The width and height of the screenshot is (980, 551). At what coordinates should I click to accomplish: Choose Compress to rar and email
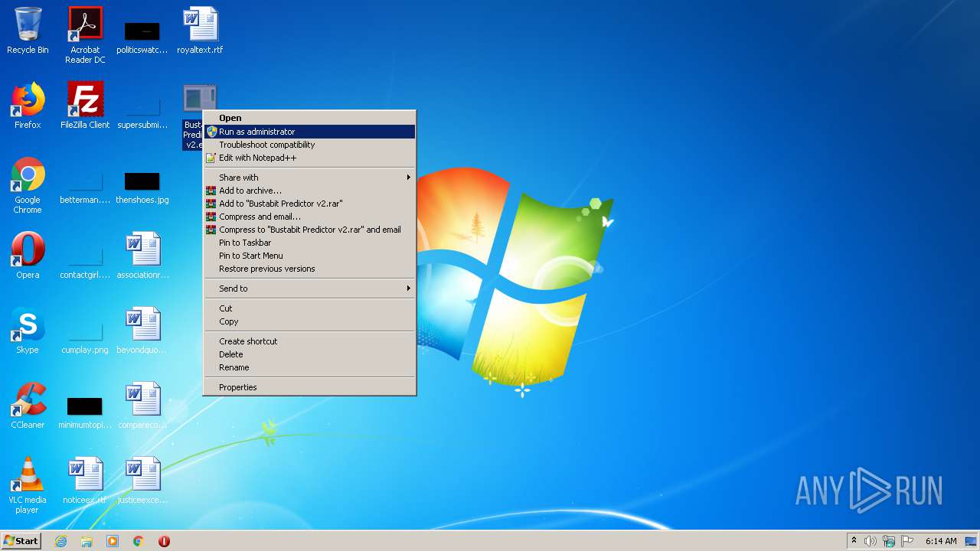[x=309, y=230]
